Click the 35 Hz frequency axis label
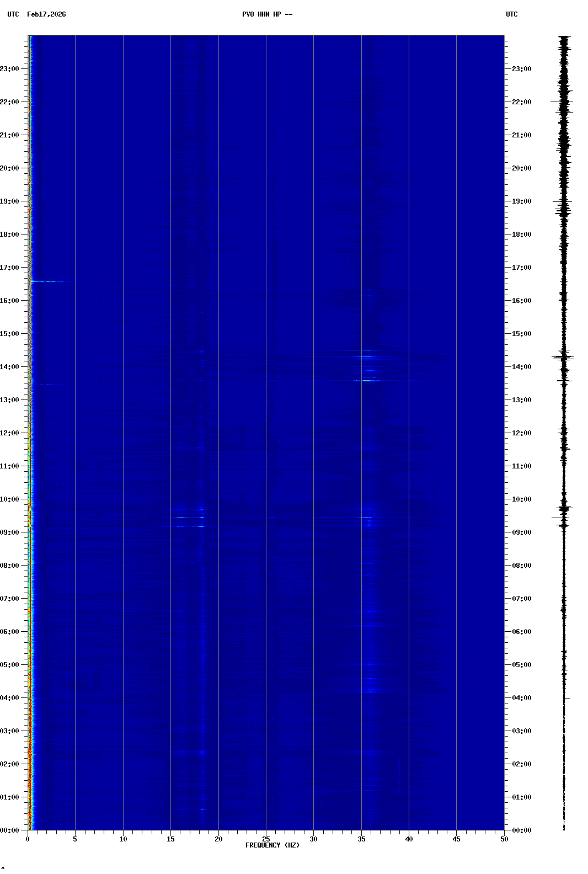 pos(361,839)
